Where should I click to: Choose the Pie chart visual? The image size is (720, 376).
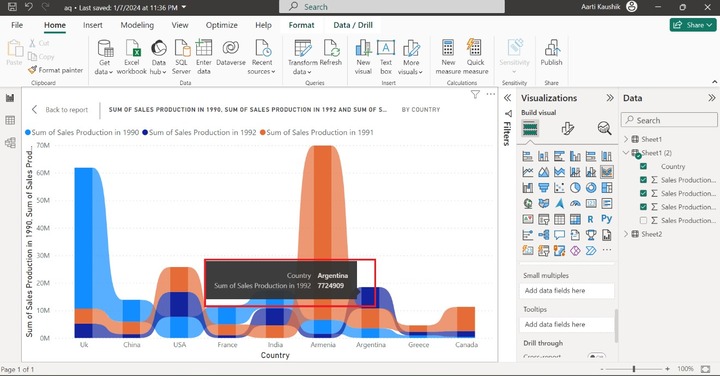tap(575, 187)
